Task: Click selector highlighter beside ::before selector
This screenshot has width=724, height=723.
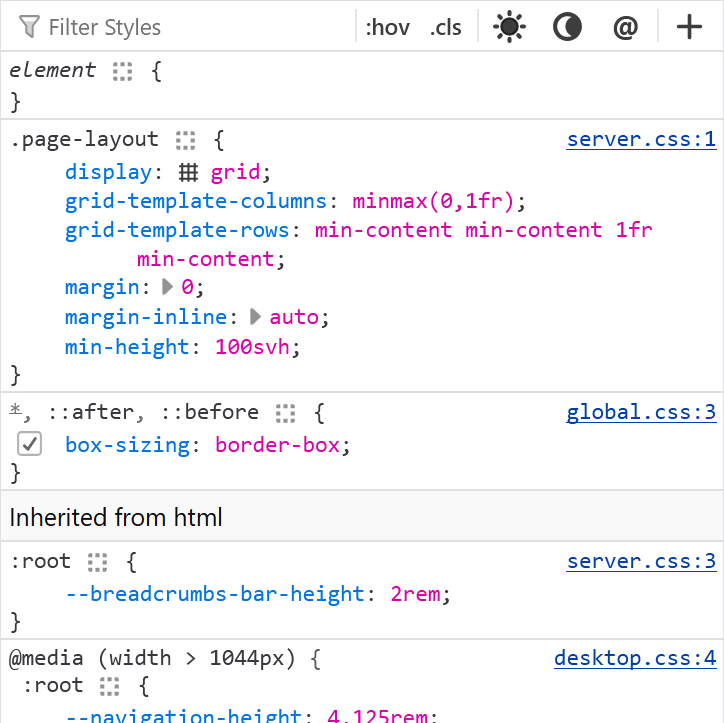Action: pyautogui.click(x=285, y=413)
